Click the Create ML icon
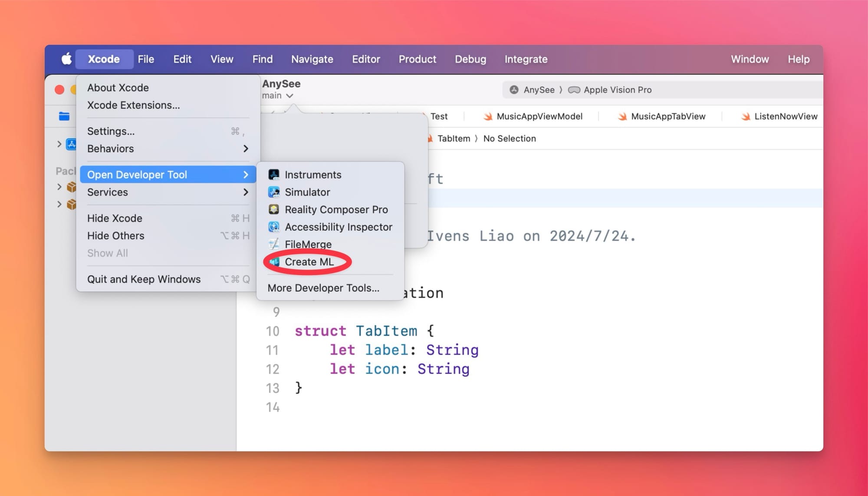Viewport: 868px width, 496px height. pyautogui.click(x=274, y=262)
